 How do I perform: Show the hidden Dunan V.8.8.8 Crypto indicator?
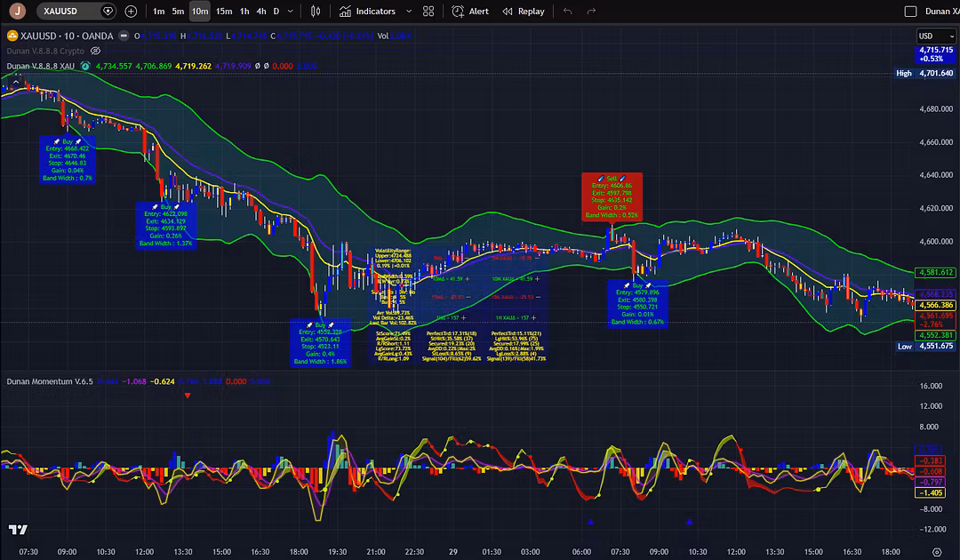(x=95, y=51)
